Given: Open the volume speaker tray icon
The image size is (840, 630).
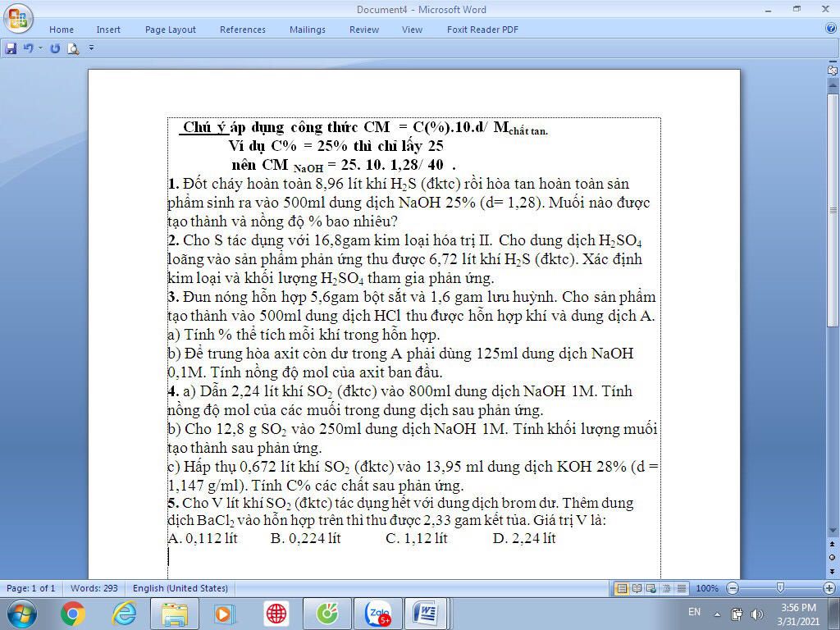Looking at the screenshot, I should (x=757, y=614).
